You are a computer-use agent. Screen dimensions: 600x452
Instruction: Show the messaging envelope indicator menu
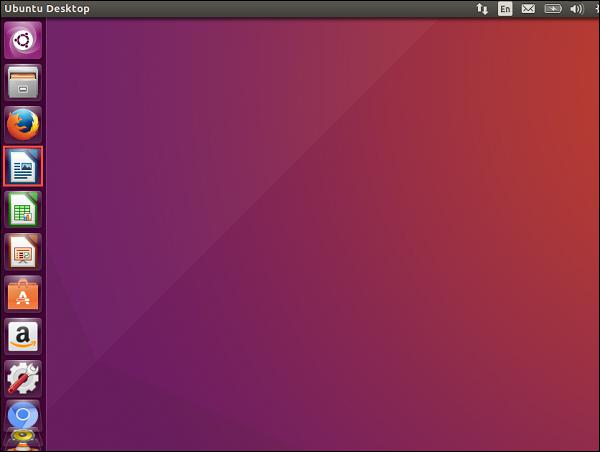point(528,9)
